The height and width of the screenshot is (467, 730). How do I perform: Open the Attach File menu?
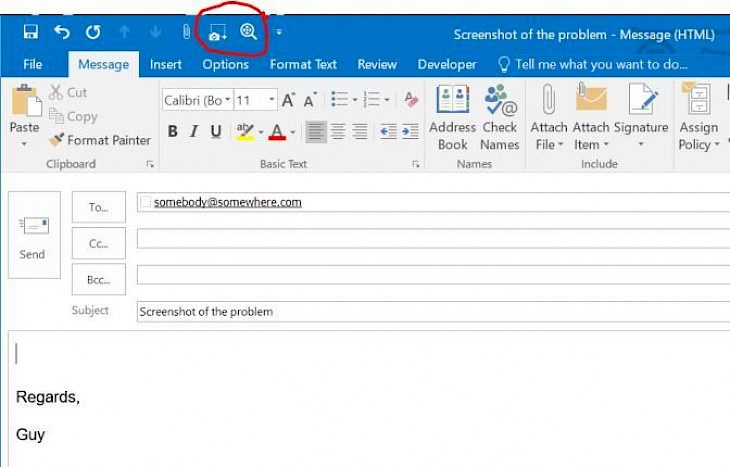pyautogui.click(x=549, y=118)
